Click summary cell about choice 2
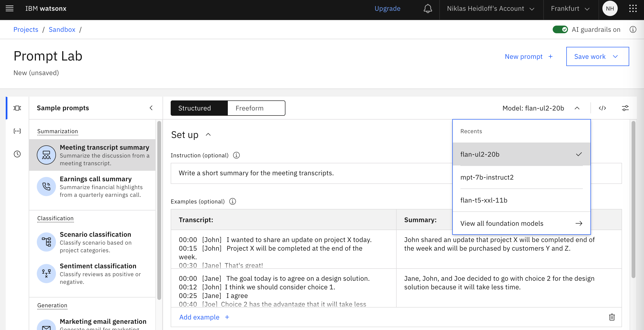 click(x=509, y=288)
